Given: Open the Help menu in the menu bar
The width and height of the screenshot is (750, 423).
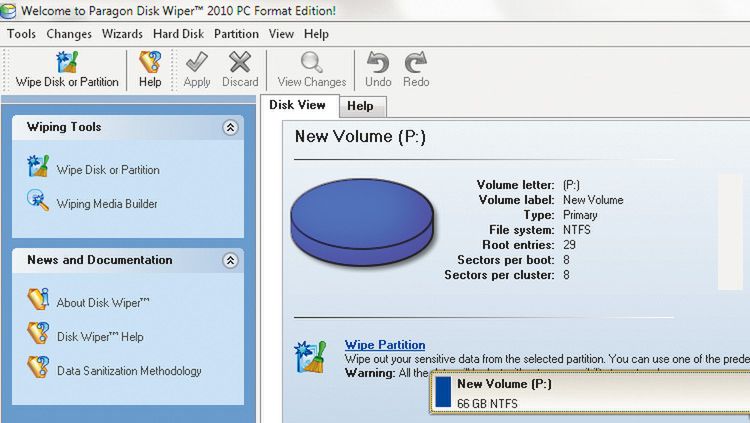Looking at the screenshot, I should [x=316, y=34].
